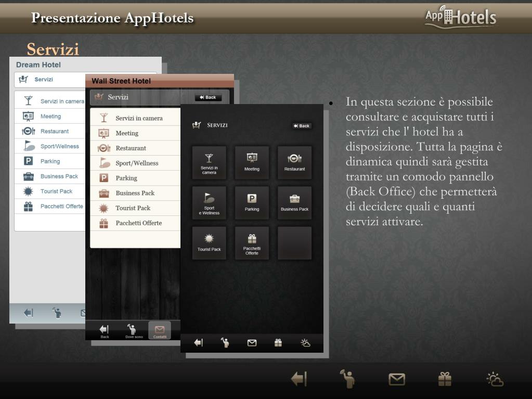Click the Presentazione AppHotels heading
Image resolution: width=532 pixels, height=399 pixels.
point(112,18)
